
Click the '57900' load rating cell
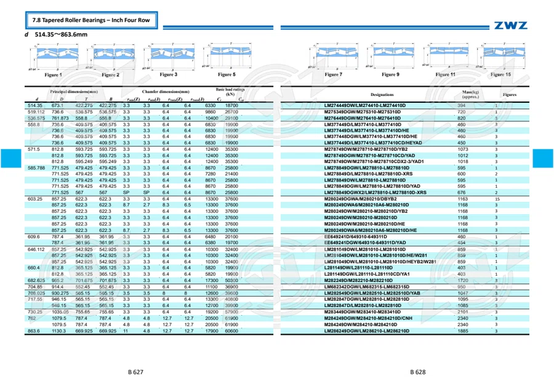coord(231,312)
